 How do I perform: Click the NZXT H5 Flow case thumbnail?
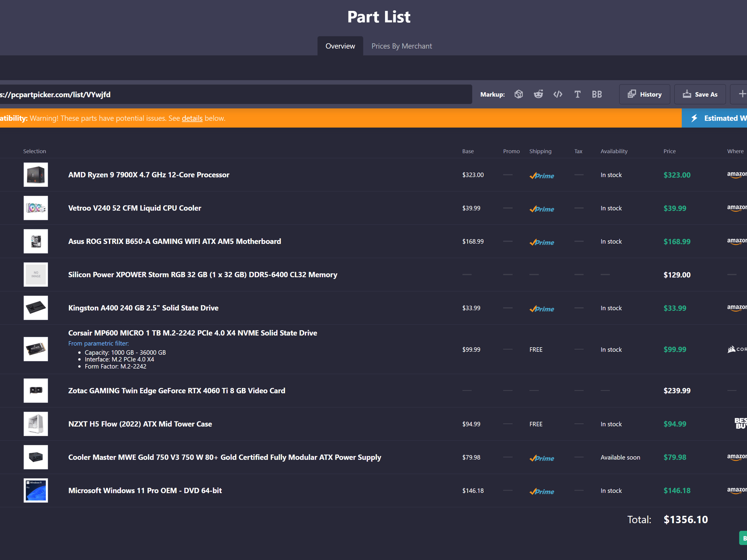(x=36, y=424)
